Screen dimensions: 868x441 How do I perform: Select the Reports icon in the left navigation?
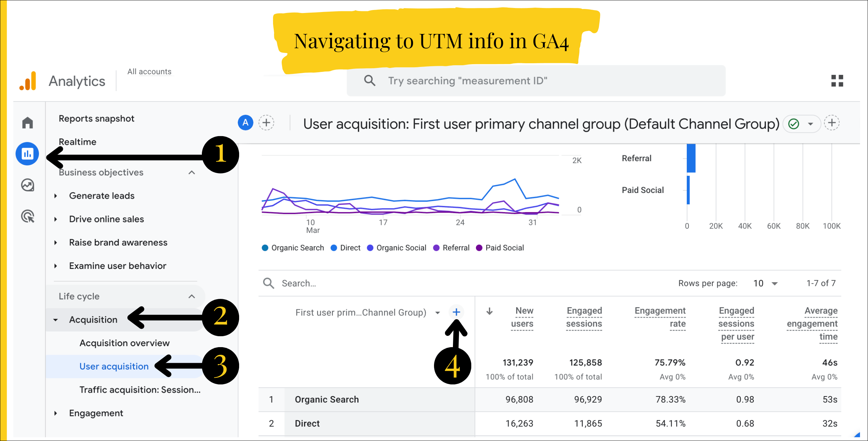[x=27, y=154]
